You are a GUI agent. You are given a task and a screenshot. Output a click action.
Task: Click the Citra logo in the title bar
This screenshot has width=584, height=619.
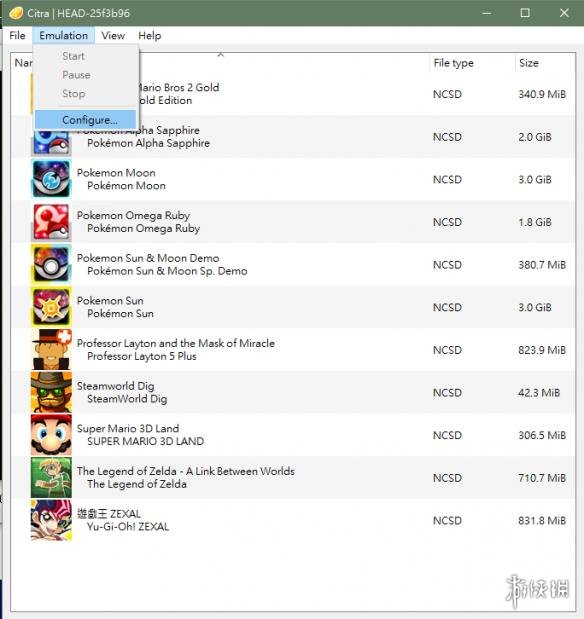click(x=16, y=13)
